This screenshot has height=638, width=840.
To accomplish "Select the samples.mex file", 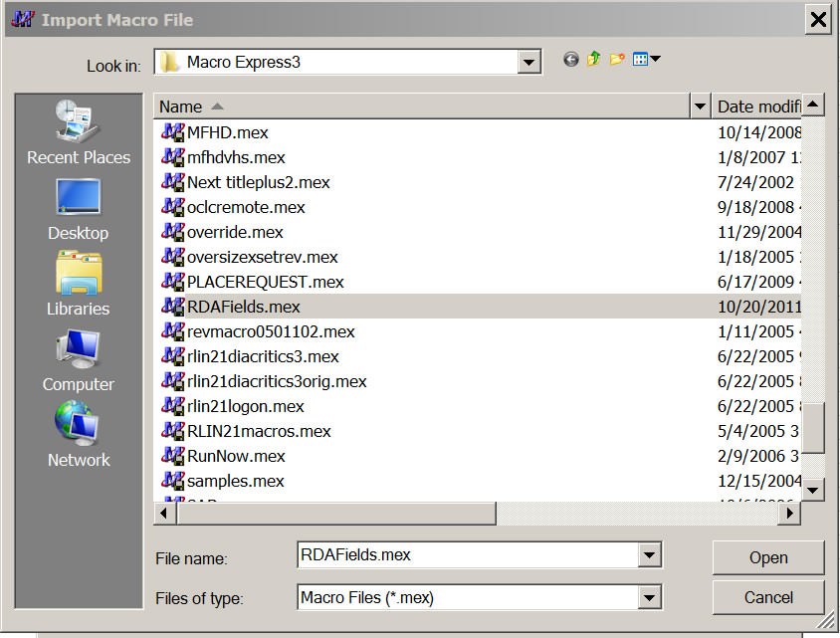I will point(235,481).
